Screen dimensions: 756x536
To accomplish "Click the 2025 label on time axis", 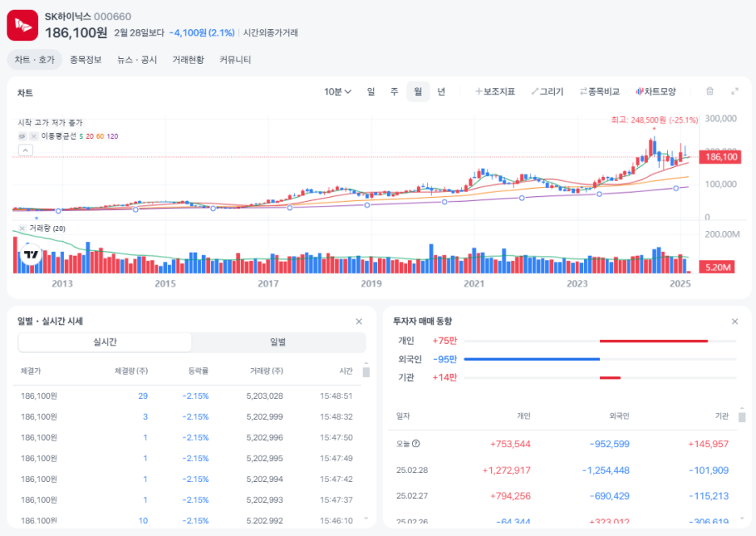I will [680, 284].
